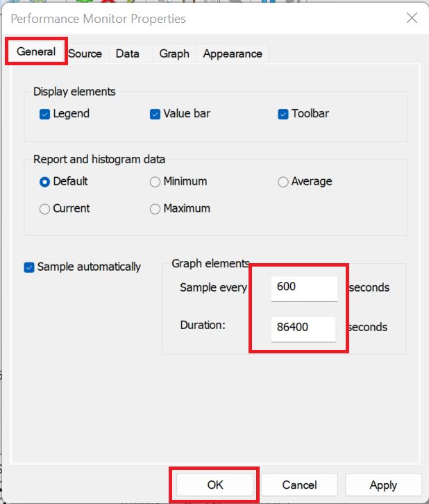The width and height of the screenshot is (429, 504).
Task: Click the Cancel button
Action: tap(300, 485)
